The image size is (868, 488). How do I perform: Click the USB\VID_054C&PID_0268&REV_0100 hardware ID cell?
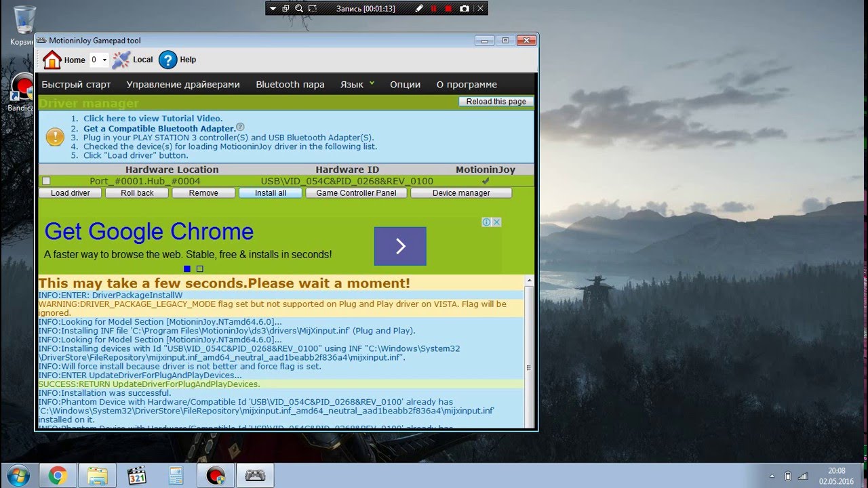point(347,181)
